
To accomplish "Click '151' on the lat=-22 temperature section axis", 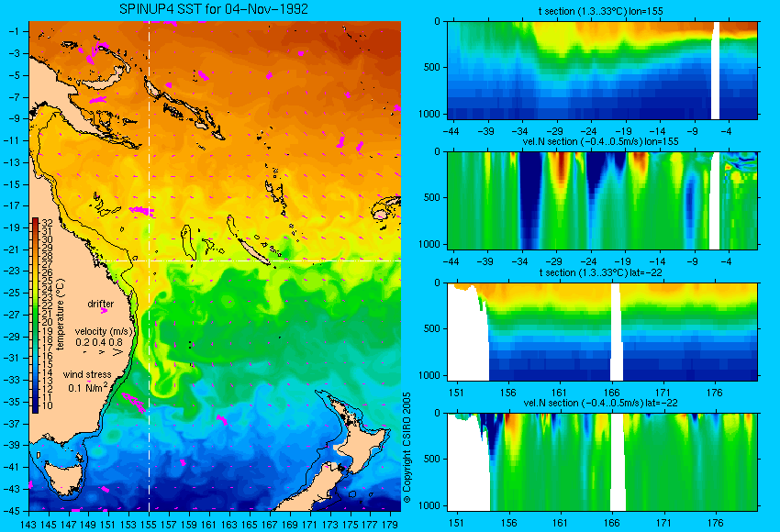I will [456, 393].
